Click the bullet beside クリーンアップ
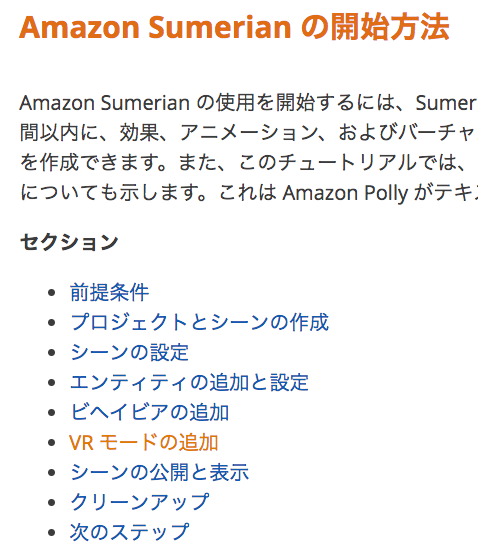This screenshot has width=478, height=556. (52, 502)
